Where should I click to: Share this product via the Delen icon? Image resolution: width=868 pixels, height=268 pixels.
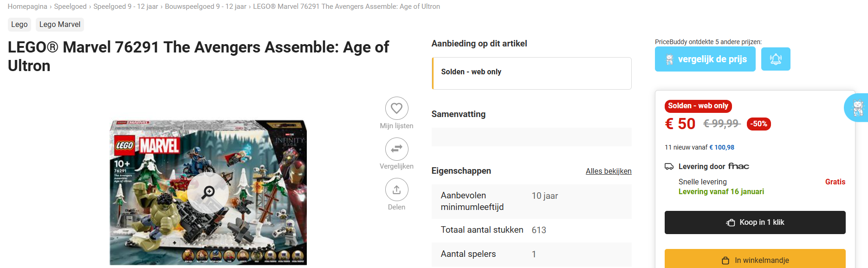[396, 190]
